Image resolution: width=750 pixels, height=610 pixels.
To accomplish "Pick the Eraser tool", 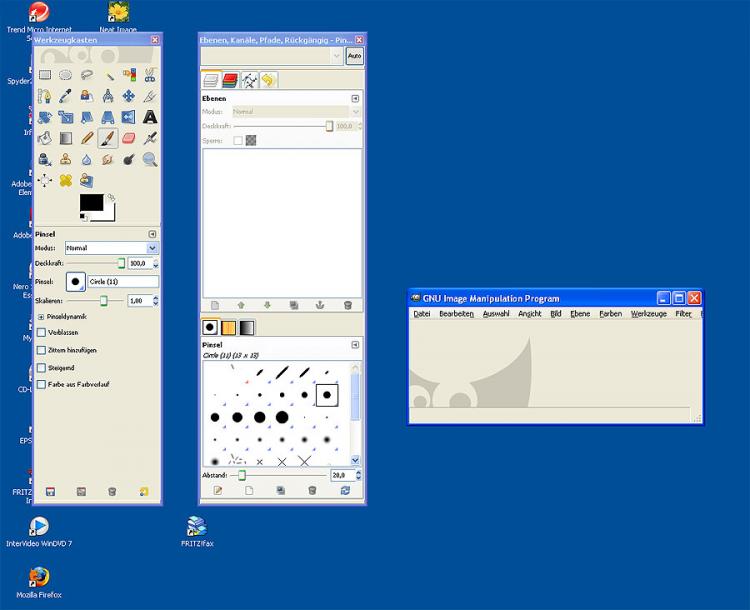I will [129, 138].
